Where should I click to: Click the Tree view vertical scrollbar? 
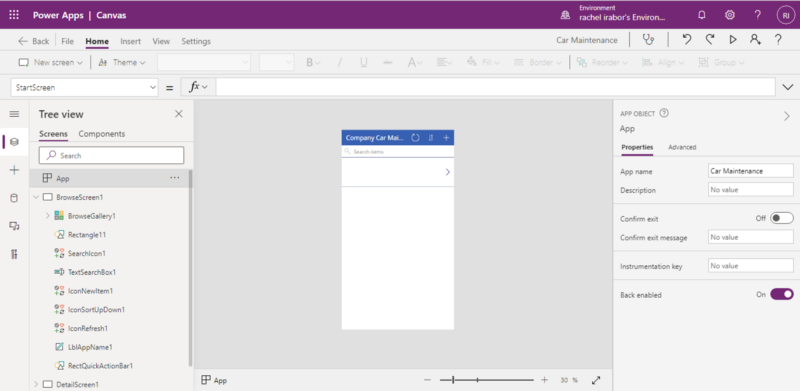click(191, 268)
